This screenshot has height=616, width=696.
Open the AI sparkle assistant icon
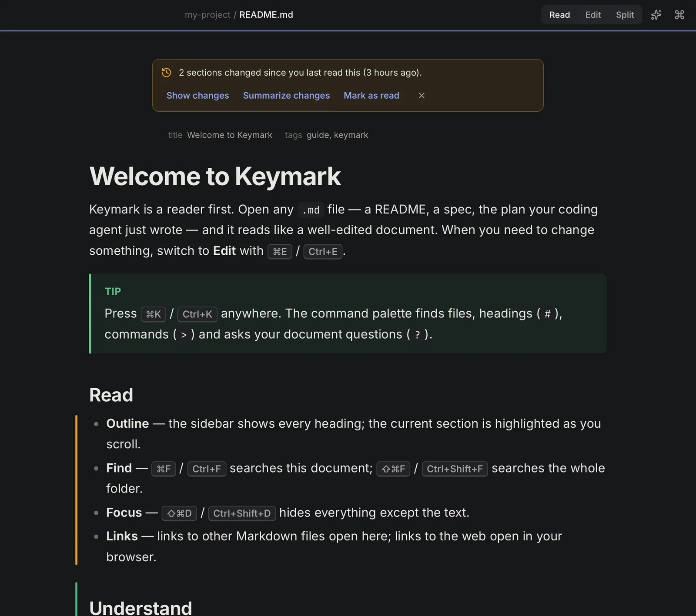coord(656,15)
